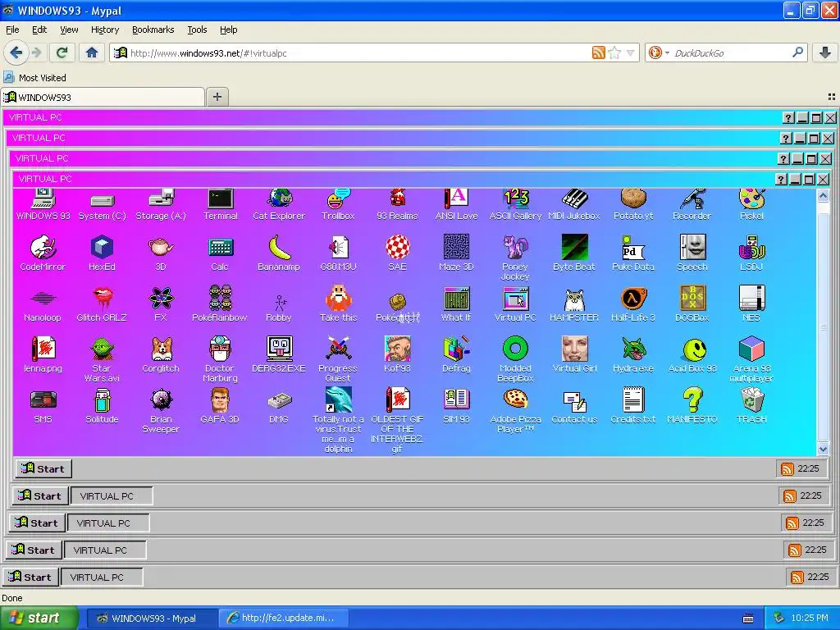The image size is (840, 630).
Task: Open the Terminal desktop icon
Action: (220, 205)
